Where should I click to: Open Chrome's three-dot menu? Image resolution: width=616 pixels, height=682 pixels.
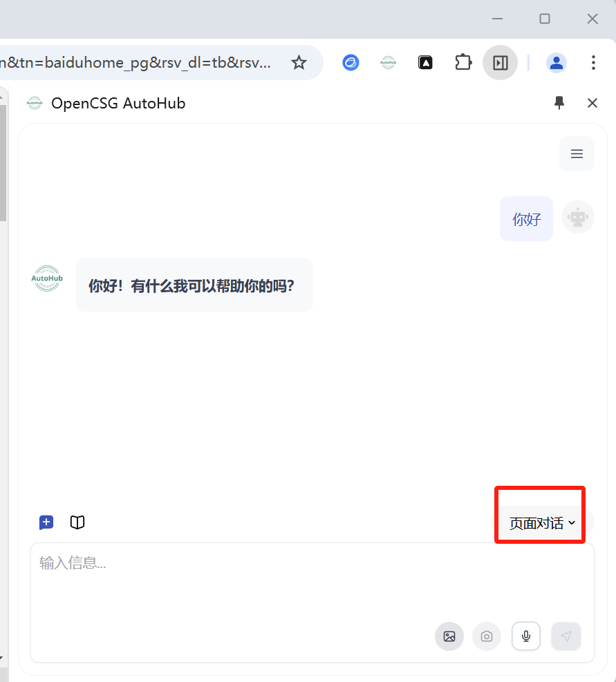593,62
